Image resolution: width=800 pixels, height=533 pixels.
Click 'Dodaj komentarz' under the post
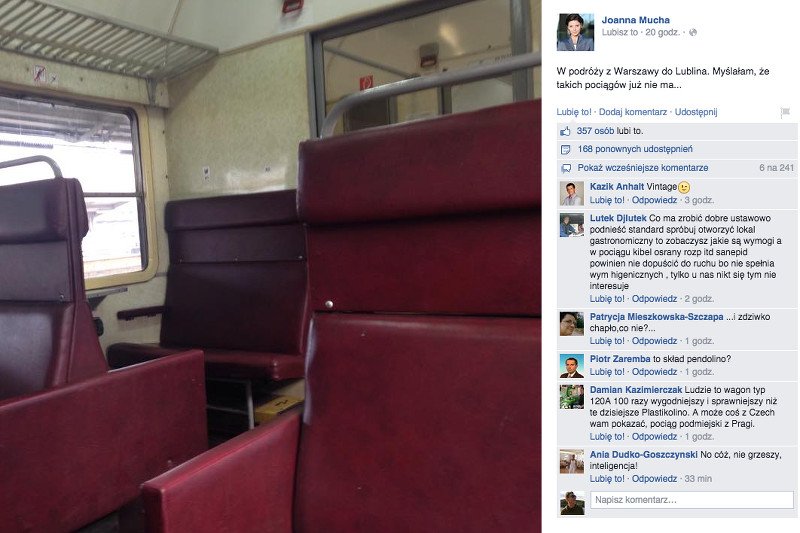[633, 112]
